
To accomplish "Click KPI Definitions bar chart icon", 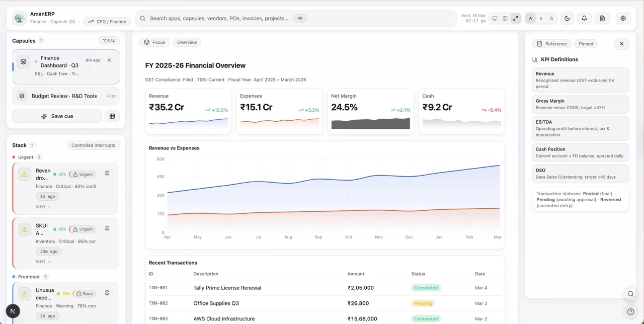I will pos(535,59).
